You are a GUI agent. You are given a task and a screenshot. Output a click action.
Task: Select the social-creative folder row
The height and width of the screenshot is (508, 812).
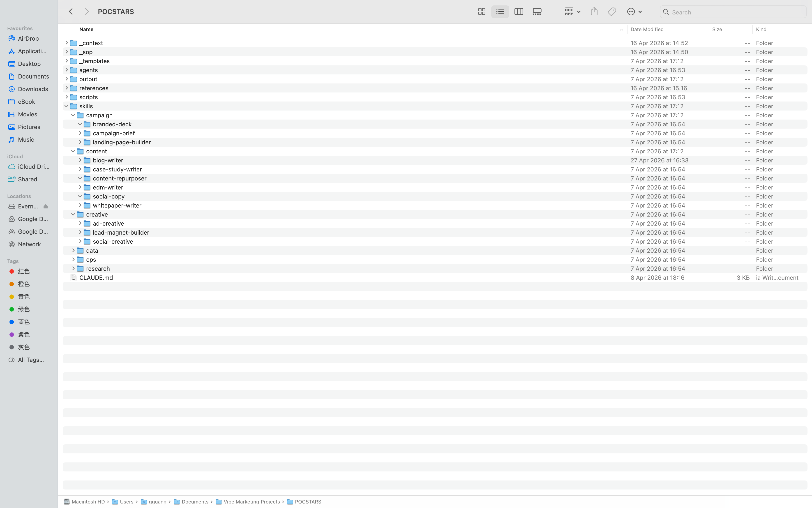(x=435, y=242)
